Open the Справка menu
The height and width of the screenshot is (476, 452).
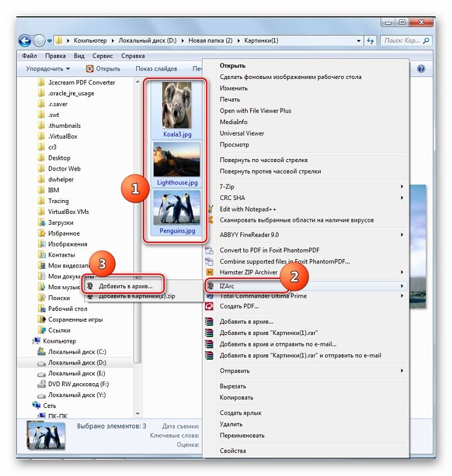tap(133, 56)
